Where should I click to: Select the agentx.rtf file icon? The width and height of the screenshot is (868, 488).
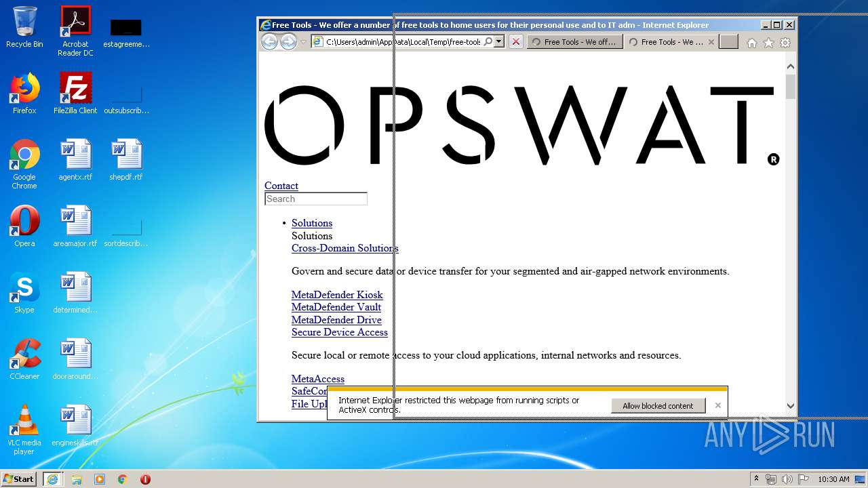tap(75, 160)
